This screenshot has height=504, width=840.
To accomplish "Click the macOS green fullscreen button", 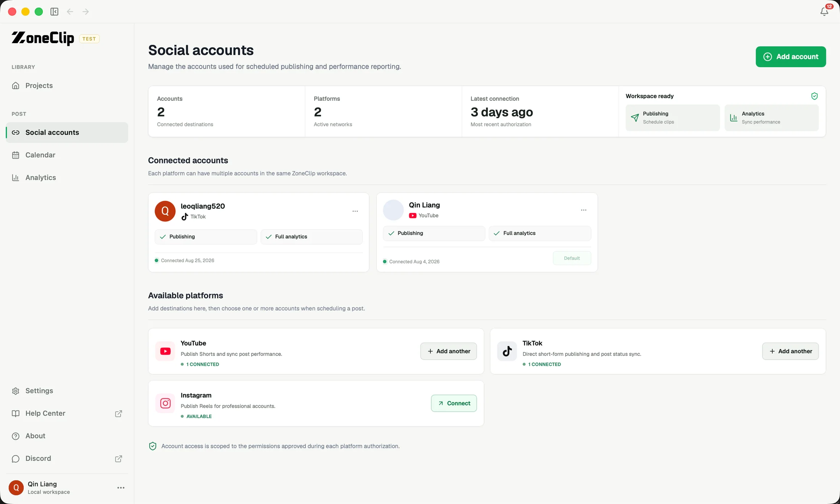I will 39,11.
